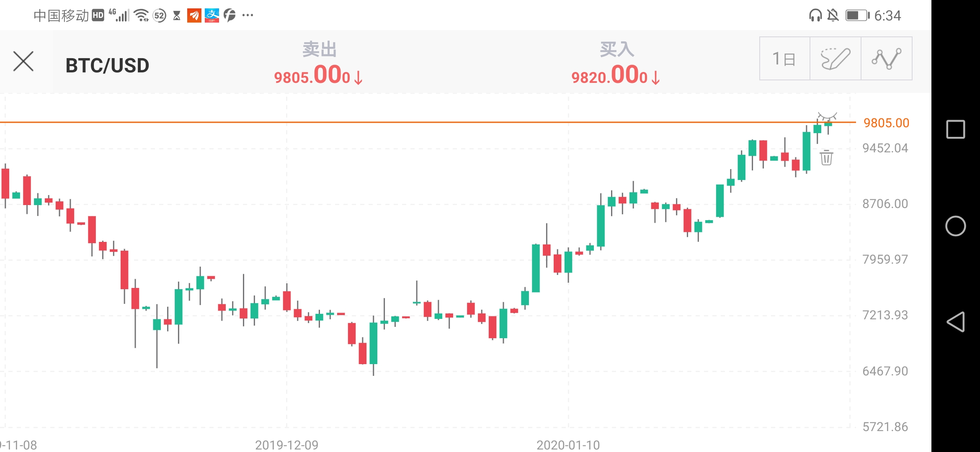The width and height of the screenshot is (980, 452).
Task: Open the 1日 timeframe selector
Action: tap(784, 59)
